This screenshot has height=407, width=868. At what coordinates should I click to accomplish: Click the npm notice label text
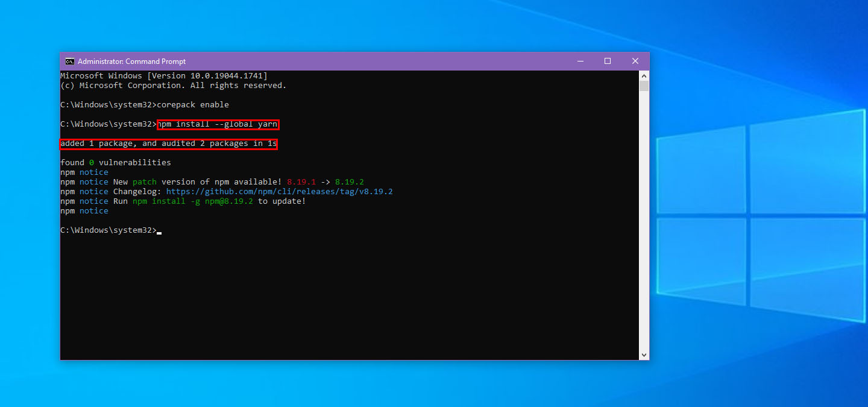(84, 172)
